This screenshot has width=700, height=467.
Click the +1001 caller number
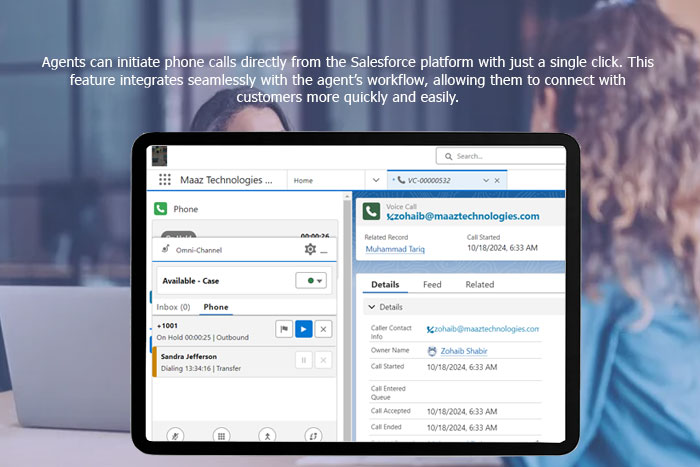pos(167,325)
